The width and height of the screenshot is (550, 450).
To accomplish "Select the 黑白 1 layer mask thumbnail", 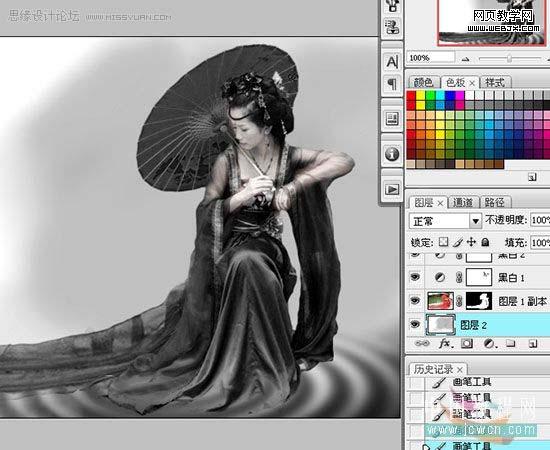I will pyautogui.click(x=479, y=277).
